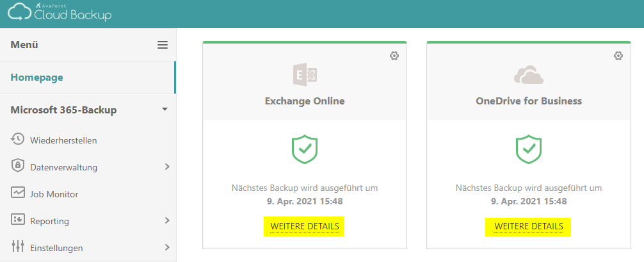This screenshot has width=644, height=262.
Task: Click the AvePoint Cloud Backup logo
Action: tap(60, 13)
